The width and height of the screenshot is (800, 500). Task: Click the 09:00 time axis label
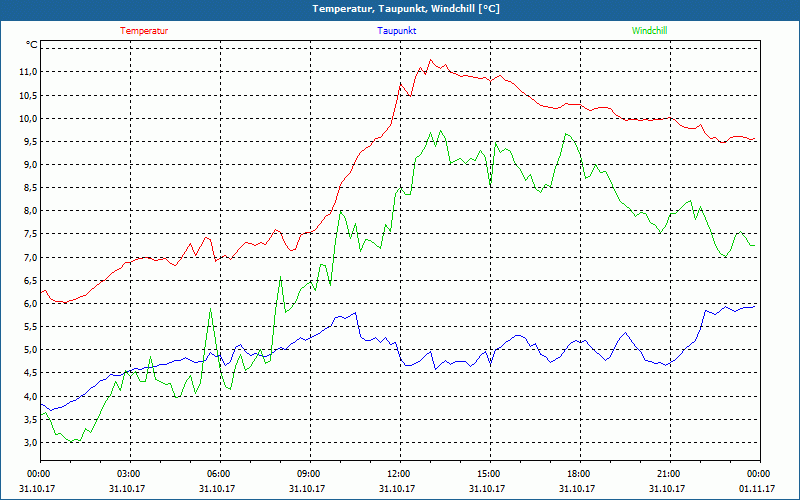point(310,474)
